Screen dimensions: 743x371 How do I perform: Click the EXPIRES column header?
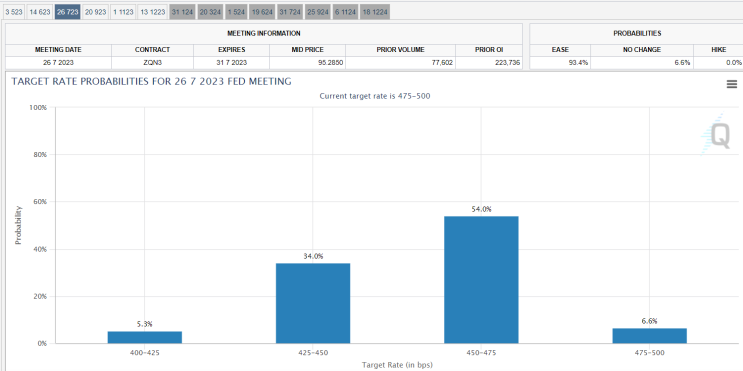pyautogui.click(x=231, y=49)
